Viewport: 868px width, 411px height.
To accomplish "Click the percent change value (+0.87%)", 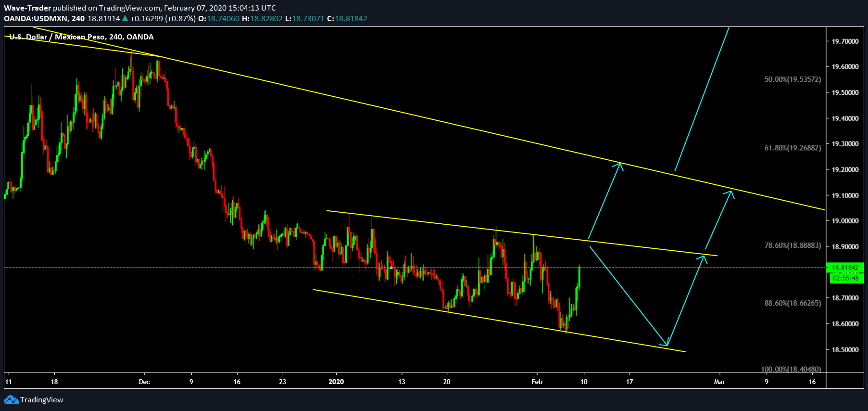I will (x=180, y=18).
